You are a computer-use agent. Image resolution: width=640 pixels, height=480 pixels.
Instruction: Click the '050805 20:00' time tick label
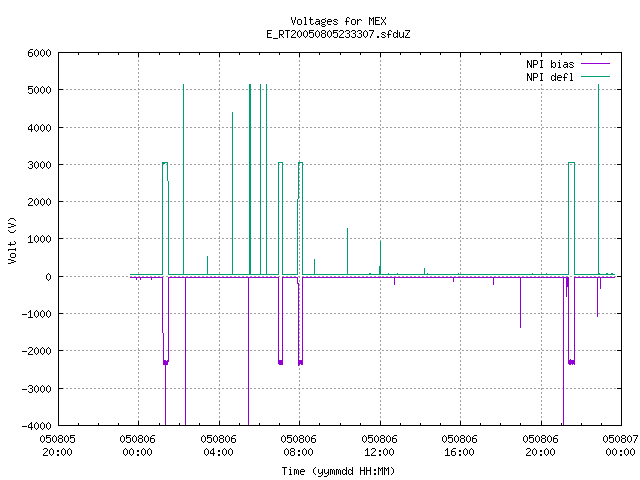pyautogui.click(x=58, y=446)
